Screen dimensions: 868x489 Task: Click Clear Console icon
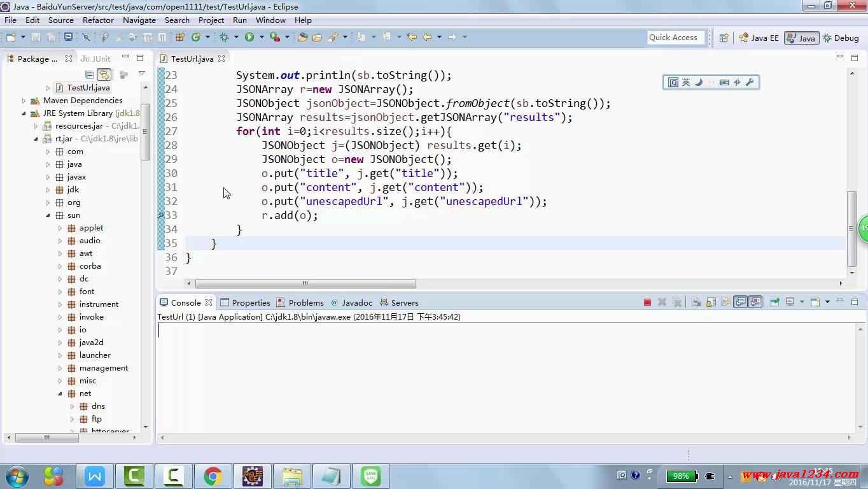tap(696, 302)
